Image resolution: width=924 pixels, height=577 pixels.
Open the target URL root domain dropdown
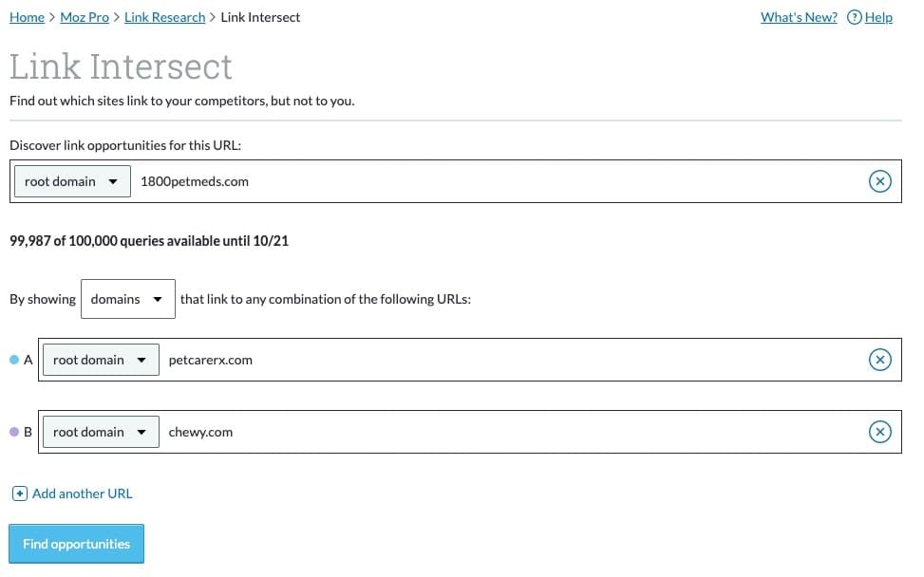pyautogui.click(x=72, y=181)
